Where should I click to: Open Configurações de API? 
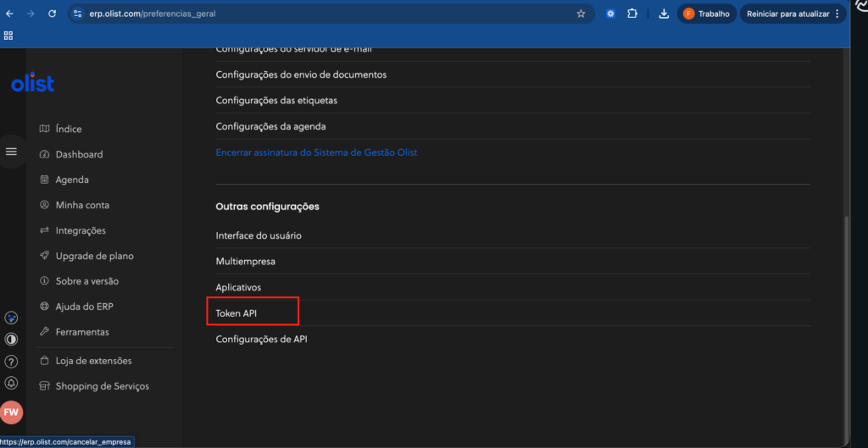click(x=261, y=339)
